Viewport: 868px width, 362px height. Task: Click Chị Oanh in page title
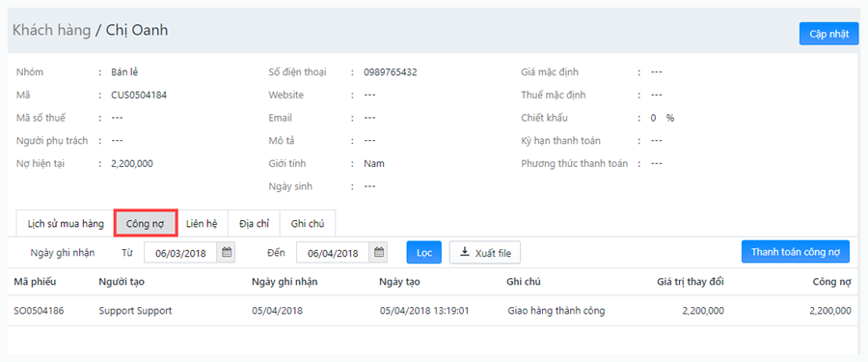click(x=137, y=30)
